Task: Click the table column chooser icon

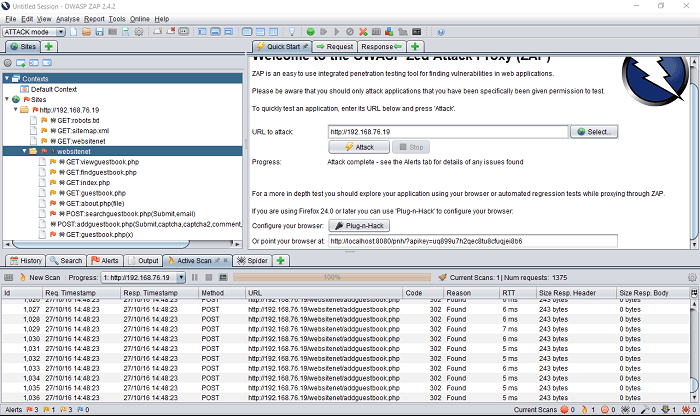Action: [694, 293]
